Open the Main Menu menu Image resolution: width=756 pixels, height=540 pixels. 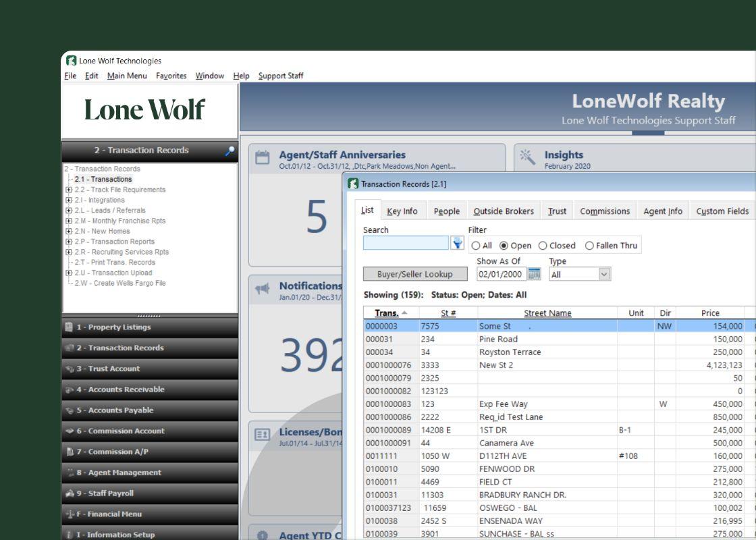(x=127, y=76)
